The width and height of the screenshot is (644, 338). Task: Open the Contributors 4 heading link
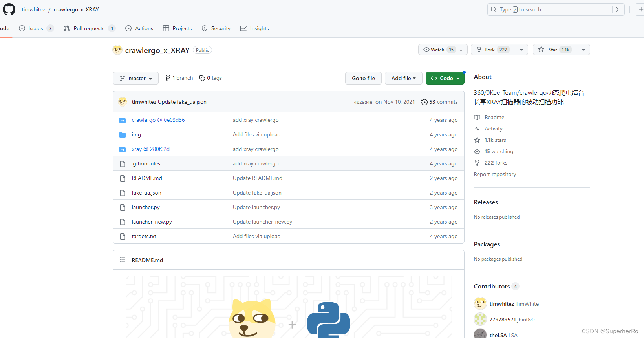[x=496, y=286]
